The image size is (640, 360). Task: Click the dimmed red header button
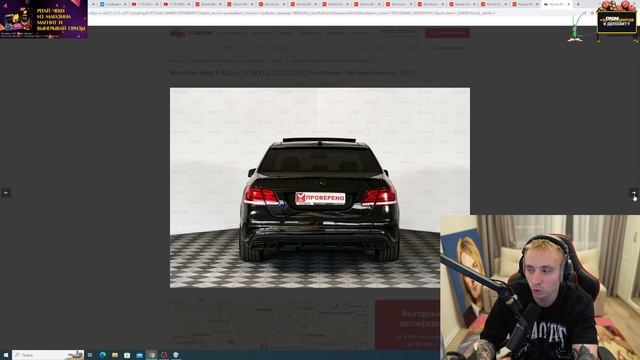pos(447,33)
